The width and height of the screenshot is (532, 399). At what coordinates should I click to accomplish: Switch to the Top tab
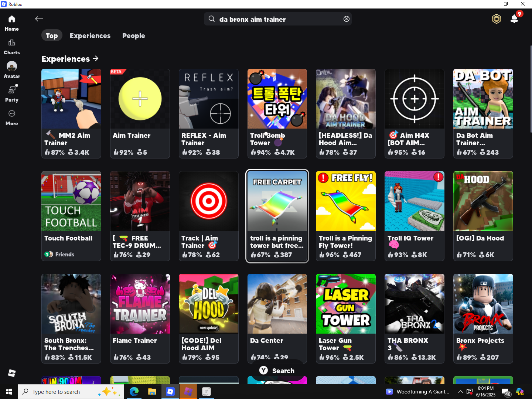pos(52,35)
